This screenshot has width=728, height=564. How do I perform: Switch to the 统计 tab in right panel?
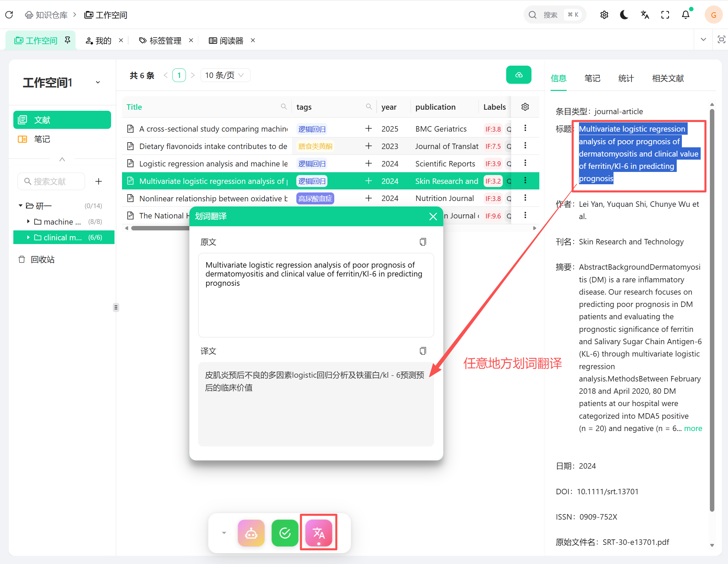pyautogui.click(x=626, y=78)
